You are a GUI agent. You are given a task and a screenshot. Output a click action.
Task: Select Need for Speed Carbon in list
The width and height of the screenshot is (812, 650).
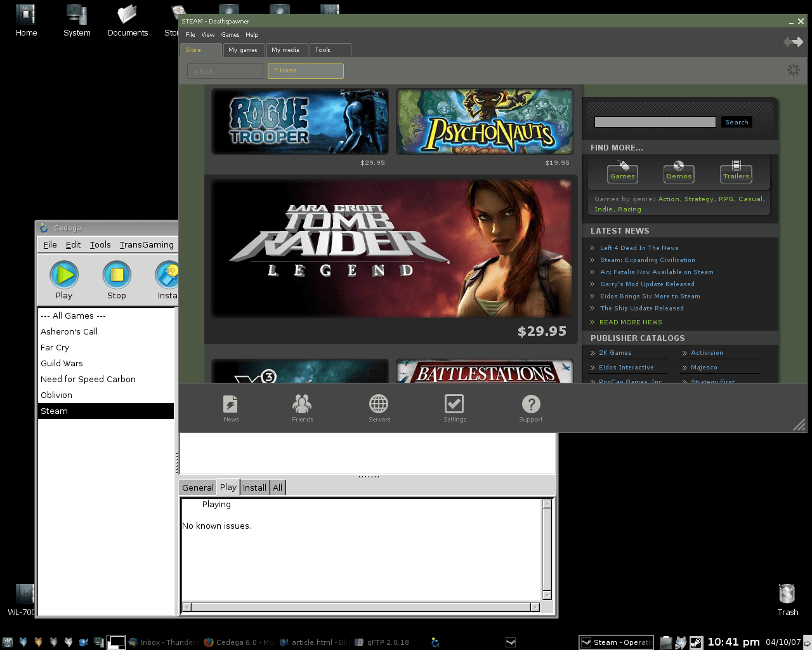(x=106, y=379)
